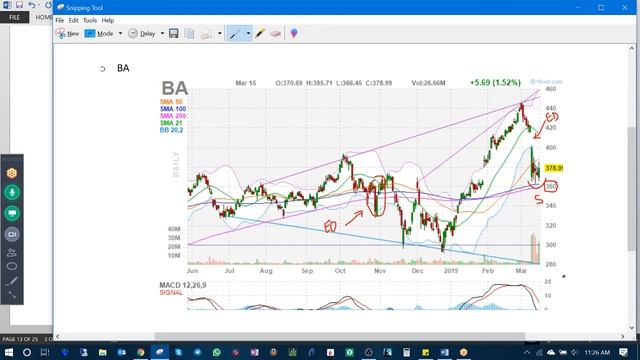Open the OneDrive cloud tray icon

(x=551, y=352)
